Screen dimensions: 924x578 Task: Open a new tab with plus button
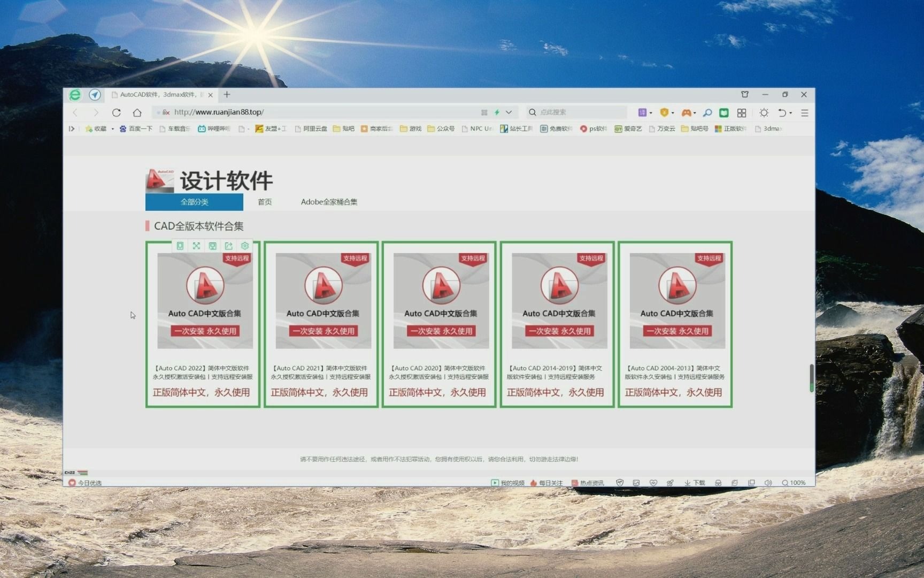[227, 95]
